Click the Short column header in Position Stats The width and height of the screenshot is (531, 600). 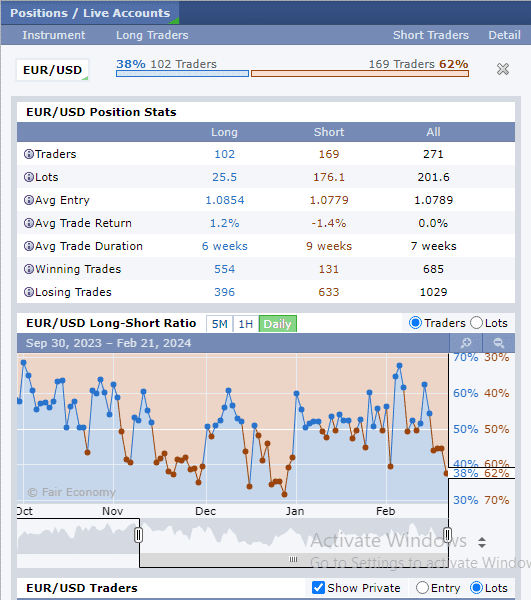click(x=329, y=132)
